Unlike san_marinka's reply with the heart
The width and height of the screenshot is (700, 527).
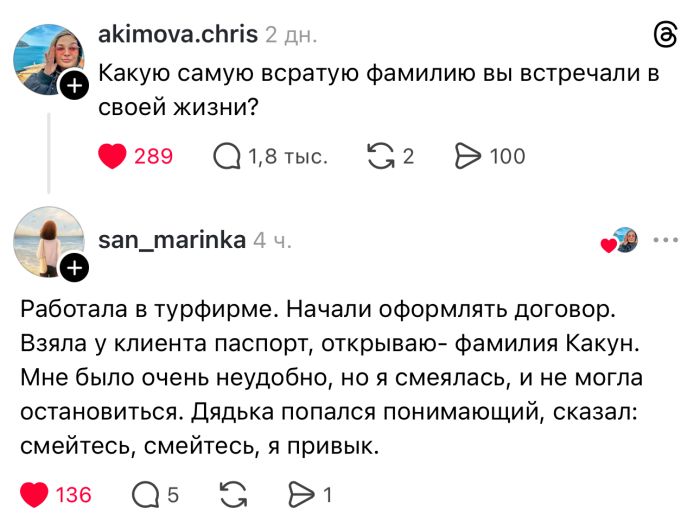[x=35, y=494]
